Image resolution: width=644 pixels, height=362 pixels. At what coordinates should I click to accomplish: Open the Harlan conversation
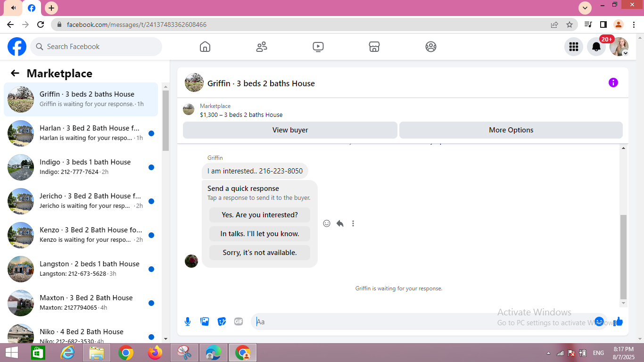tap(81, 133)
